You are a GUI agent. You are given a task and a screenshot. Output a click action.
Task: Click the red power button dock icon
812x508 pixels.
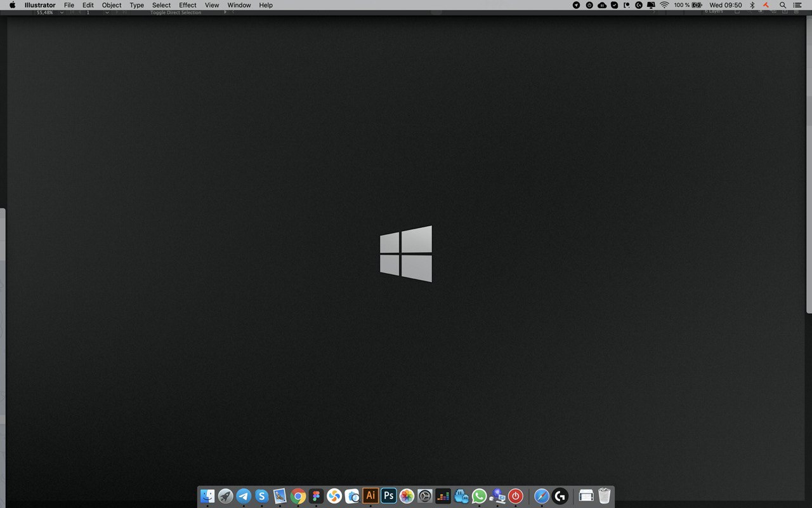tap(516, 496)
